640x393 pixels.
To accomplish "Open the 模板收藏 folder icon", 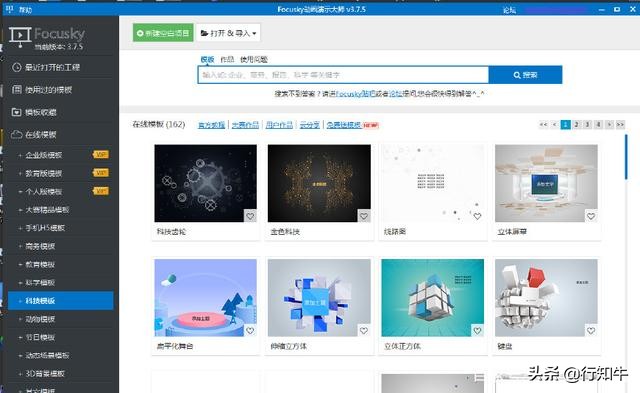I will (x=16, y=112).
